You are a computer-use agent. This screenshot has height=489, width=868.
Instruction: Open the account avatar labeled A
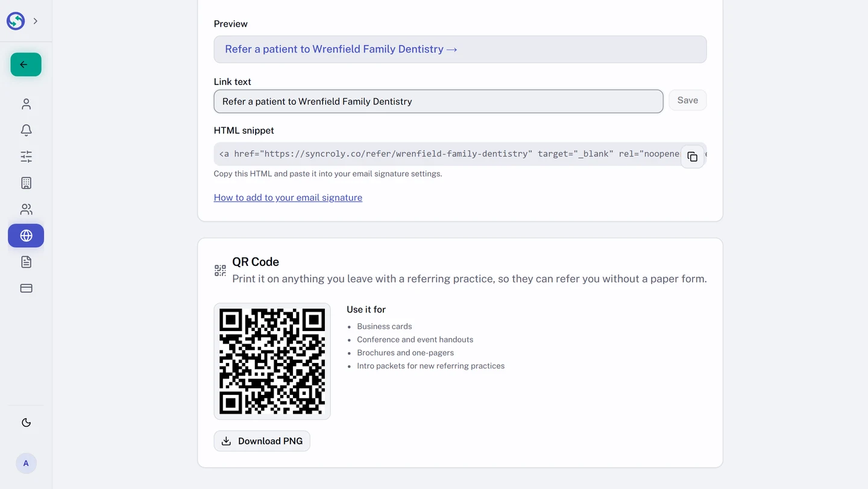[26, 464]
